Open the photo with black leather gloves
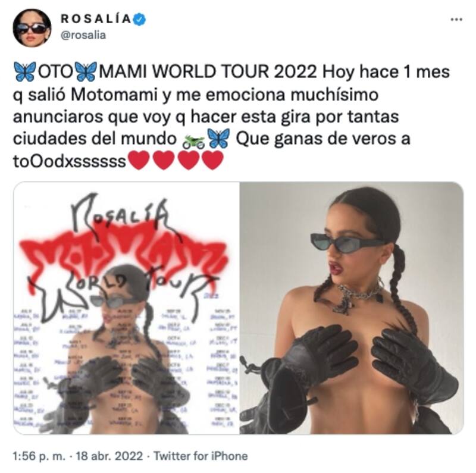 point(352,308)
